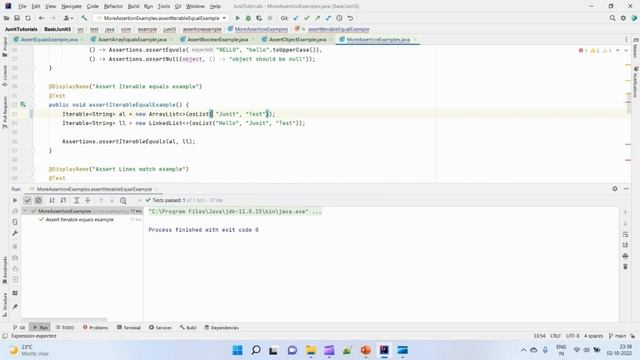This screenshot has height=360, width=640.
Task: Change UTF-8 file encoding in status bar
Action: pyautogui.click(x=572, y=336)
